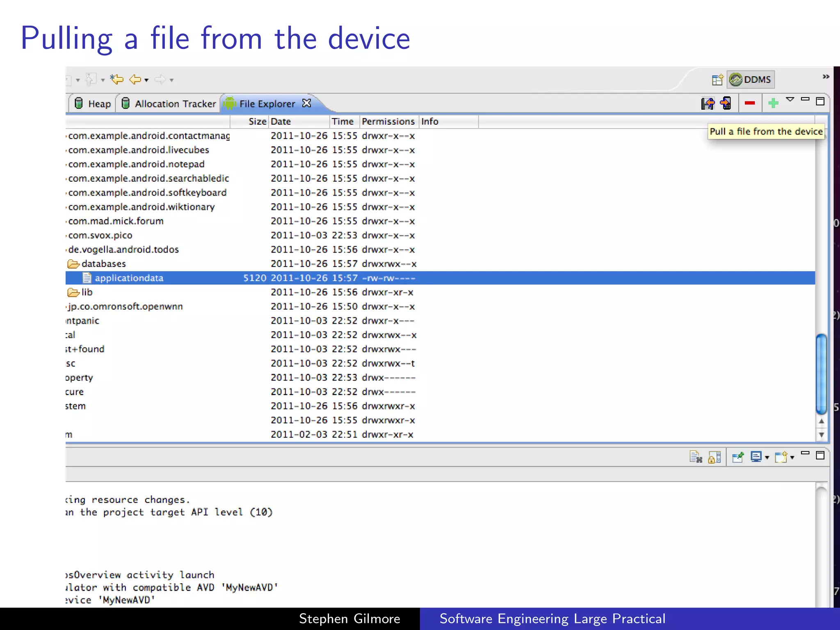840x630 pixels.
Task: Maximize the console panel
Action: tap(820, 455)
